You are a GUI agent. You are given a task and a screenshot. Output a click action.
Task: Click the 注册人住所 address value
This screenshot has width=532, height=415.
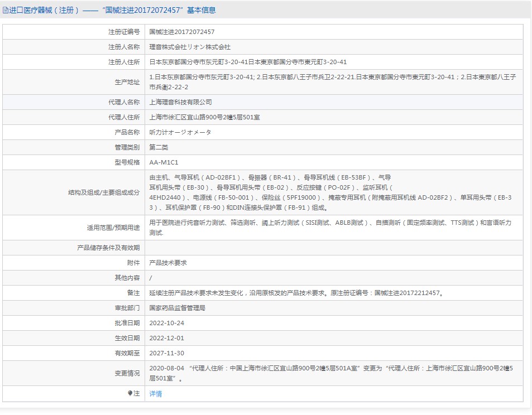248,62
